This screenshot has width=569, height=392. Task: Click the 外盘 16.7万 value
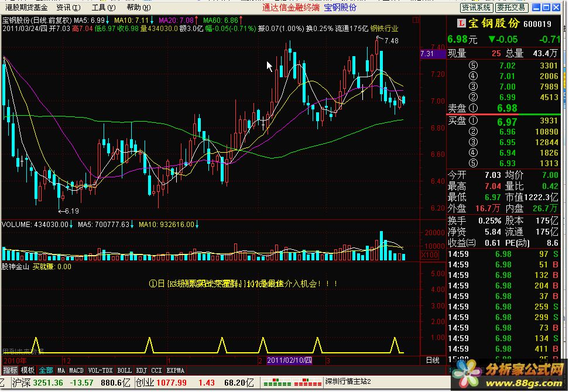click(x=488, y=208)
